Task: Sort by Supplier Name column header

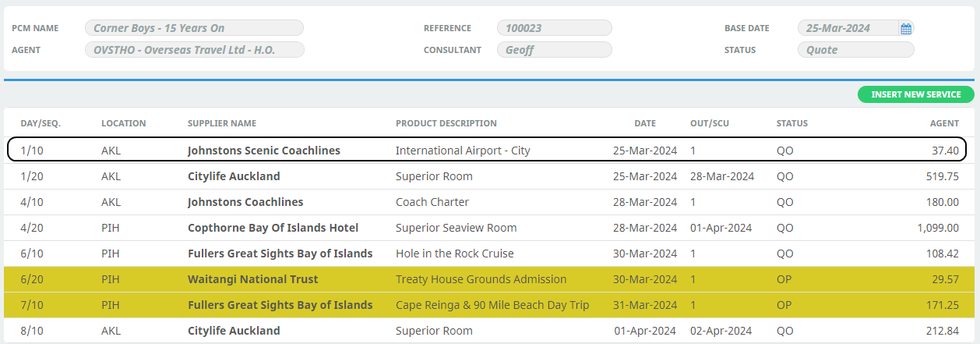Action: (222, 123)
